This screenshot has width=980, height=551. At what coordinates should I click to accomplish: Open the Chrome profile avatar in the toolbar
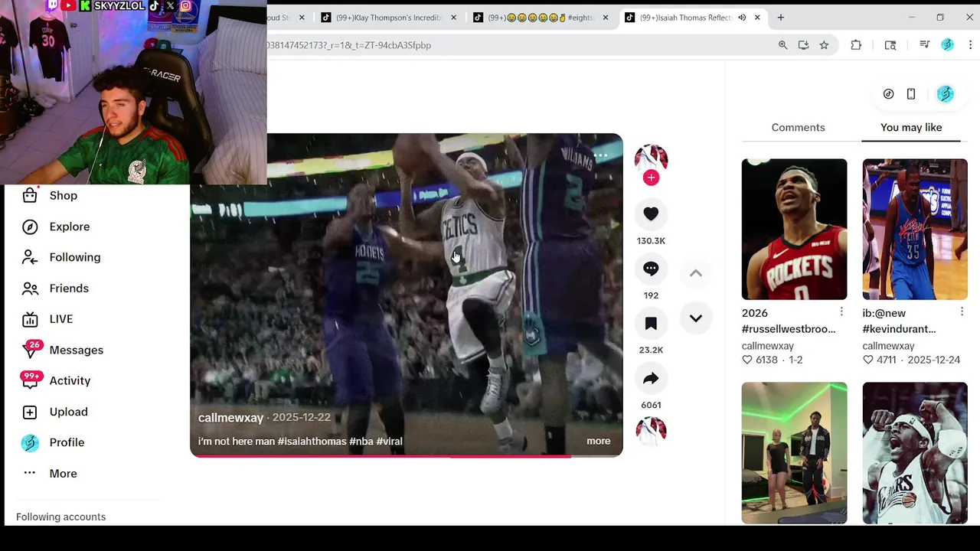[x=947, y=45]
